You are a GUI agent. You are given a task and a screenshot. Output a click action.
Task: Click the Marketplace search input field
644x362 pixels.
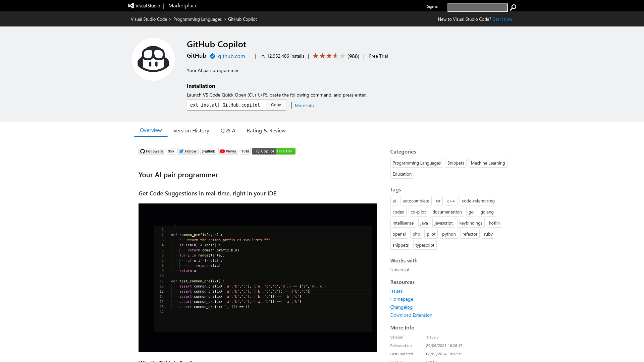pos(477,7)
